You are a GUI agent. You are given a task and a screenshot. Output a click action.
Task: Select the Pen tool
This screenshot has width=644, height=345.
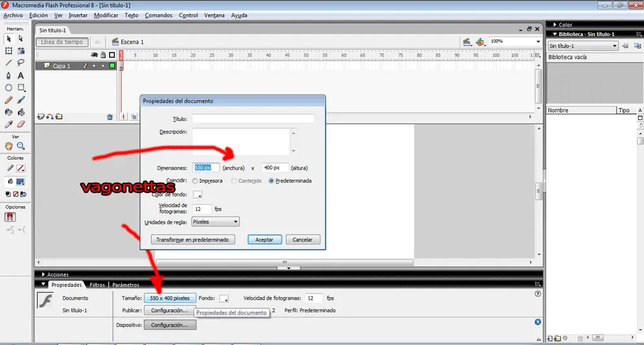[x=8, y=76]
